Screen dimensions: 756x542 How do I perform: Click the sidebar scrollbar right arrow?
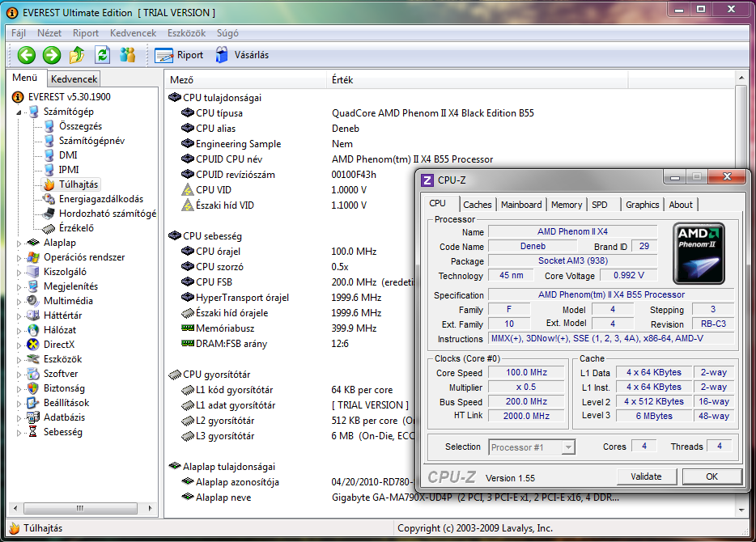(x=151, y=508)
